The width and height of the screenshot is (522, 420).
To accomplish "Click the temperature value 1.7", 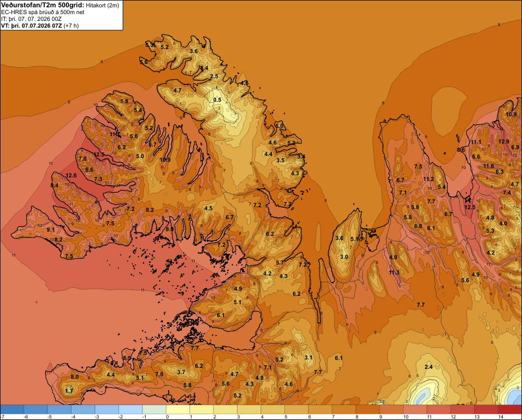I will [x=69, y=391].
